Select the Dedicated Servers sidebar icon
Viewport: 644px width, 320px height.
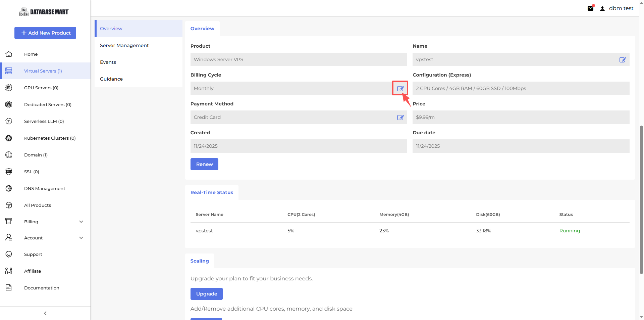[9, 104]
